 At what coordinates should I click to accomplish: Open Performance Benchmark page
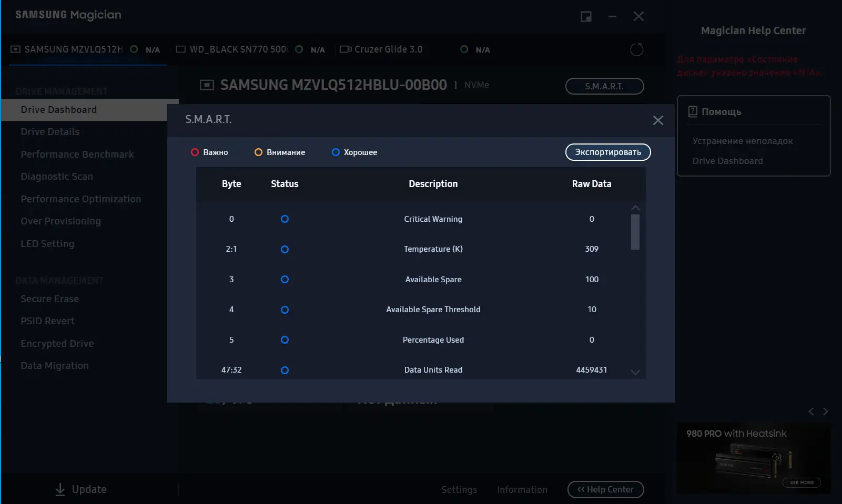(77, 155)
